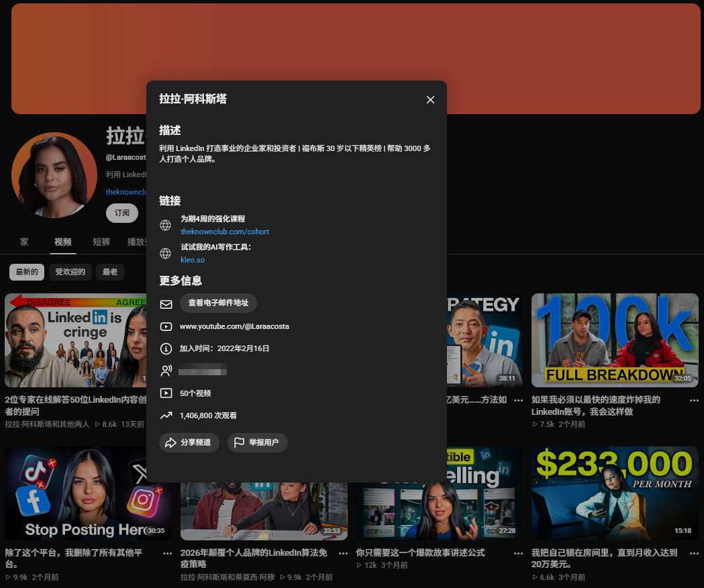Screen dimensions: 704x588
Task: Switch to the 家 home tab
Action: (x=24, y=242)
